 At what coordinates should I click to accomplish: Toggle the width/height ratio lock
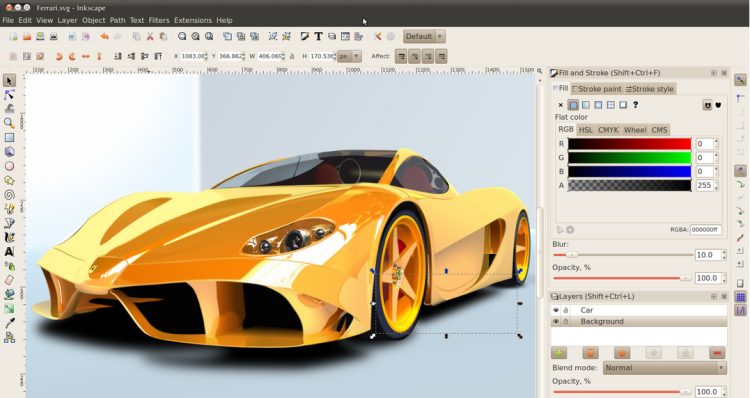[292, 56]
